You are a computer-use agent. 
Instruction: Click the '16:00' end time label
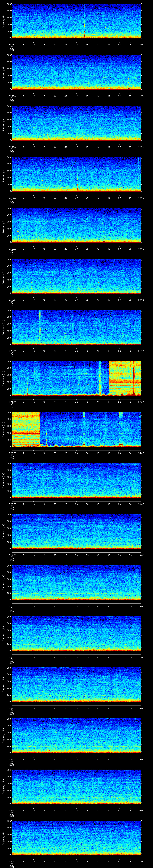(141, 96)
